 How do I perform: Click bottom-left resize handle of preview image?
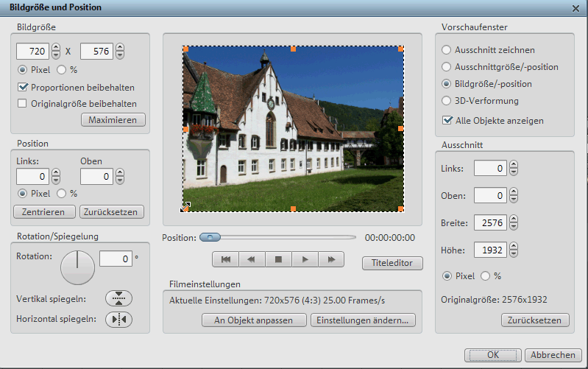[x=185, y=208]
